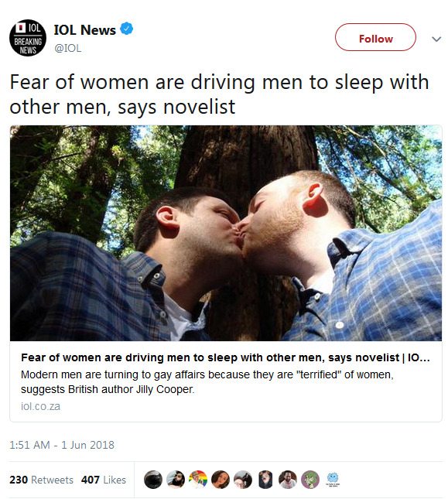Open the man in white shirt avatar
This screenshot has width=448, height=499.
[288, 480]
